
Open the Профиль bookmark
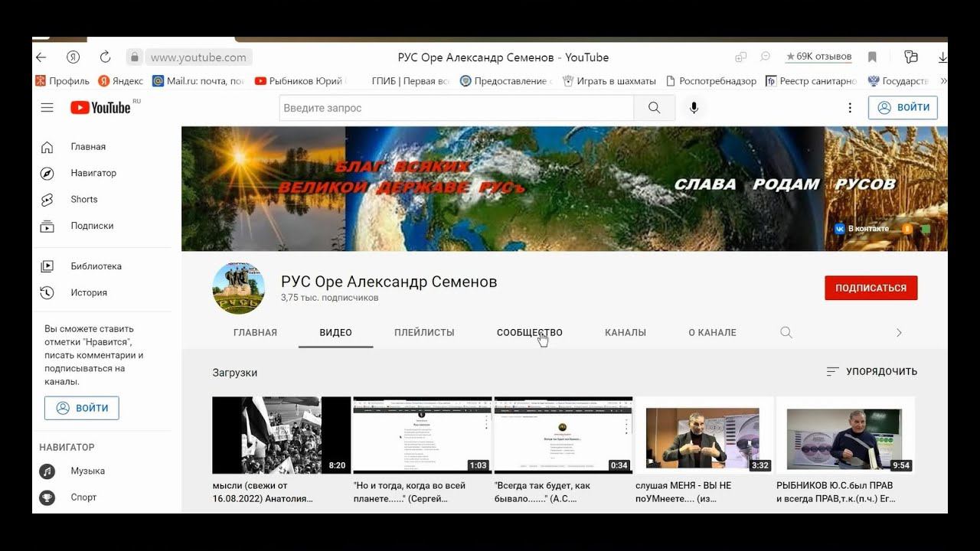[x=63, y=80]
